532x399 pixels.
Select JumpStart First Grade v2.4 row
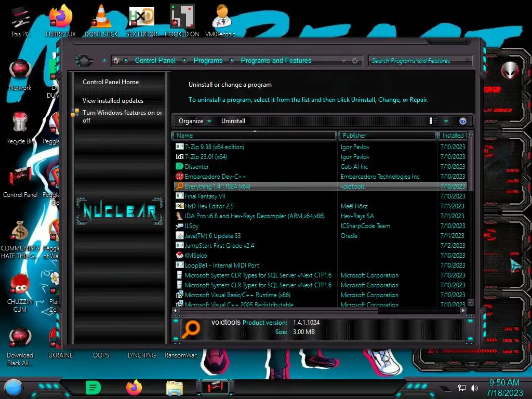point(320,245)
